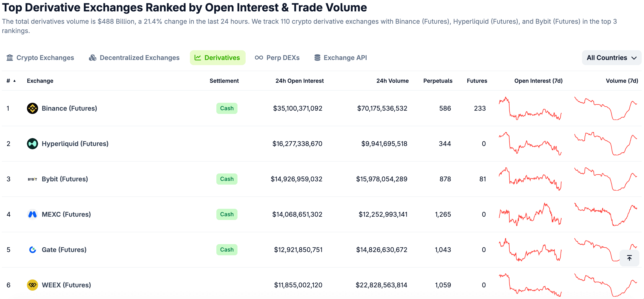The height and width of the screenshot is (299, 644).
Task: Expand the All Countries dropdown
Action: point(611,58)
